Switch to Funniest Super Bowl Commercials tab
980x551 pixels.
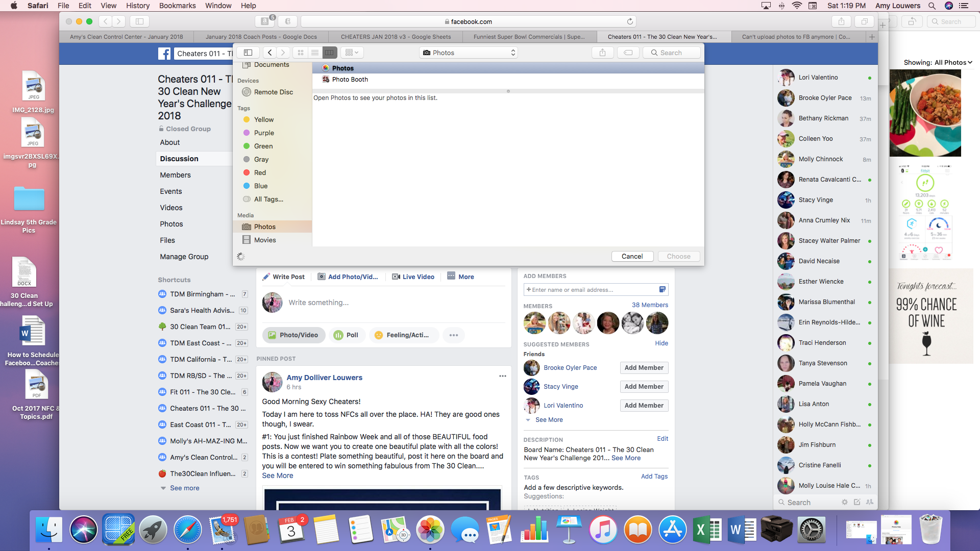(529, 37)
